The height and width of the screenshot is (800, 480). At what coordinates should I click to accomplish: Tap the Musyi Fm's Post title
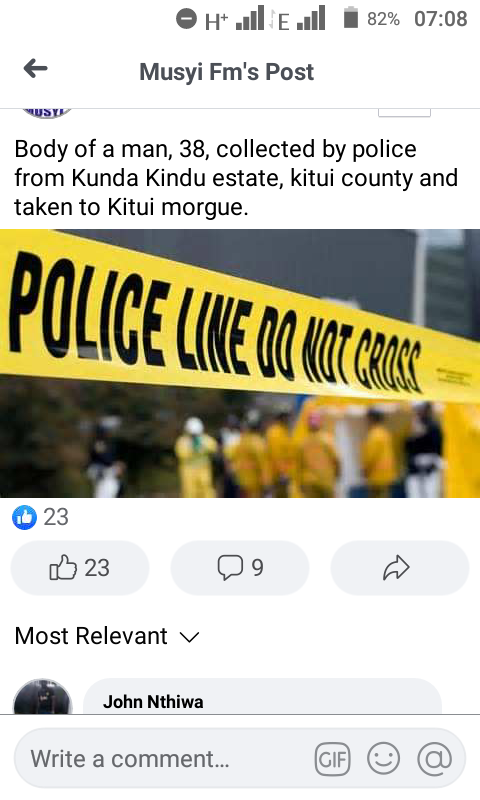coord(226,72)
